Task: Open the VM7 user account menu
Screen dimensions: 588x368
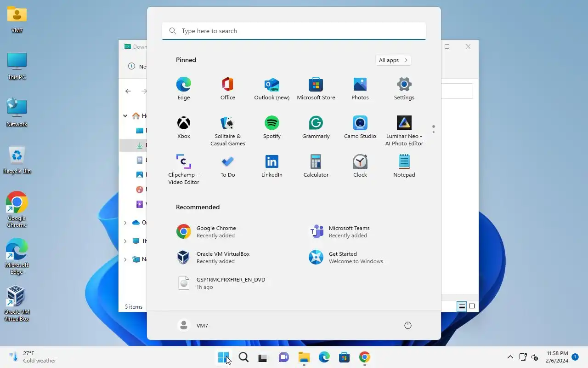Action: pos(193,325)
